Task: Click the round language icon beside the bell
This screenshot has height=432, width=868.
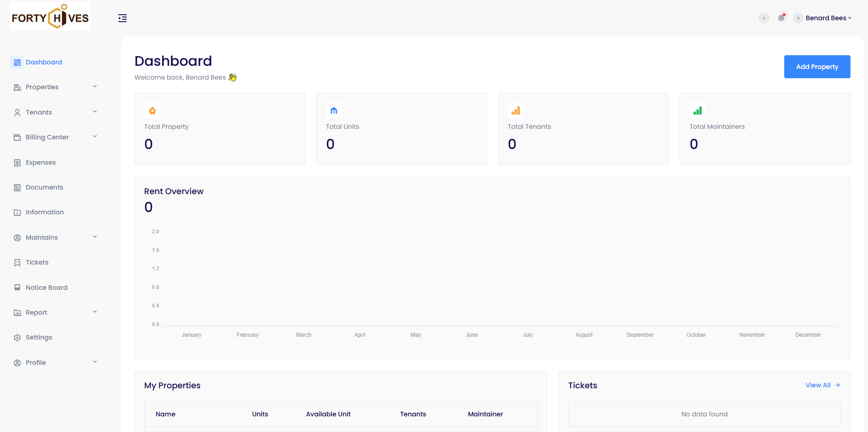Action: coord(764,18)
